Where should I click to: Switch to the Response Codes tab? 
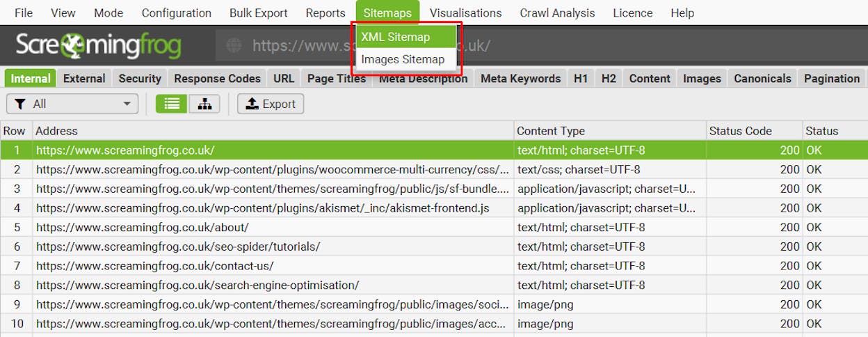tap(217, 79)
